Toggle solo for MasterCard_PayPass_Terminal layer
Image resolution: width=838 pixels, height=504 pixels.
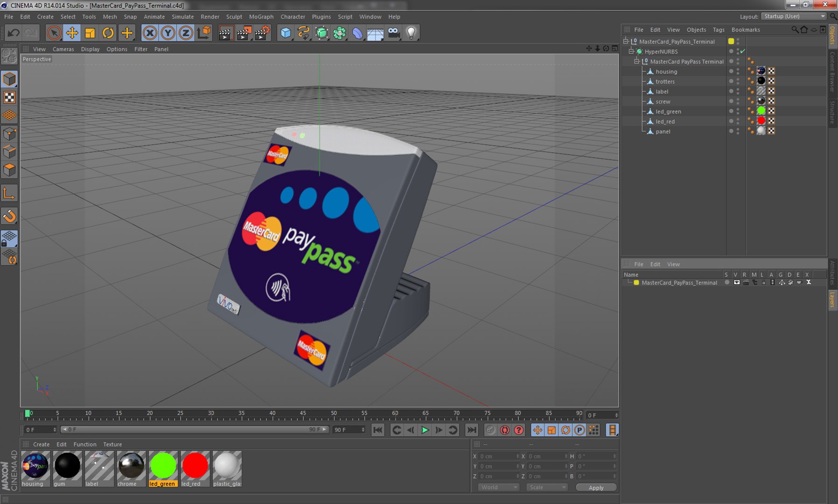(727, 282)
